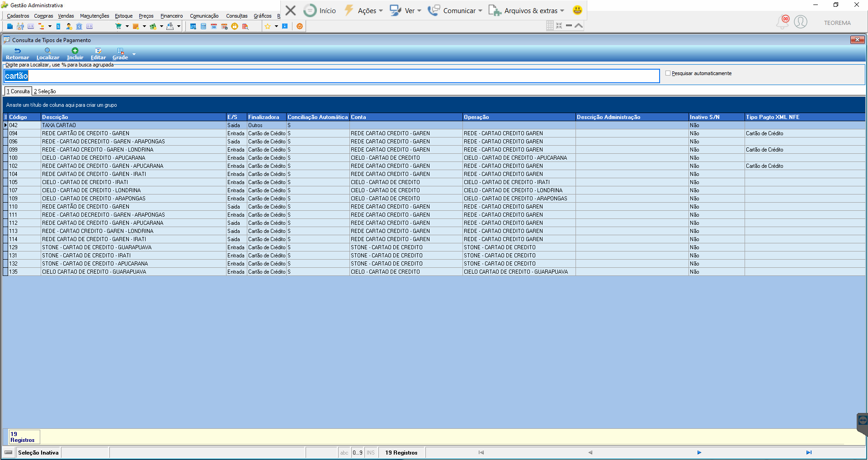Open dropdown arrow beside star favorites icon
Viewport: 868px width, 460px height.
276,26
